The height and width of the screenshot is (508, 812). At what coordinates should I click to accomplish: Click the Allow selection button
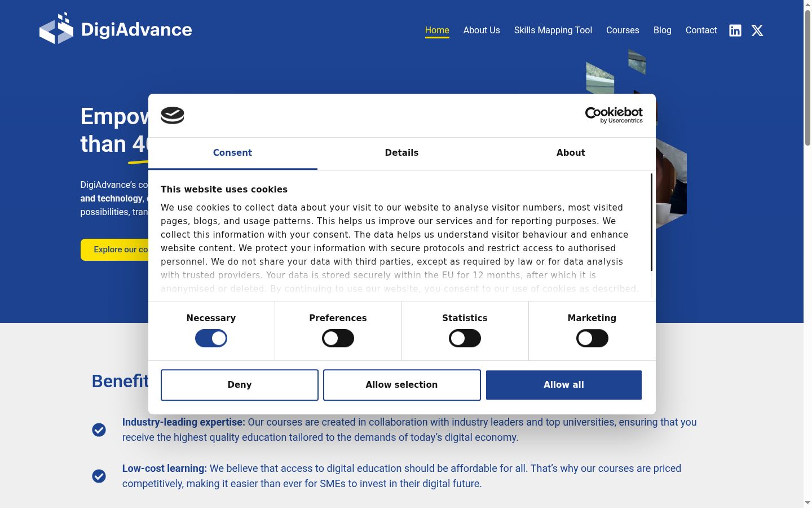click(402, 385)
